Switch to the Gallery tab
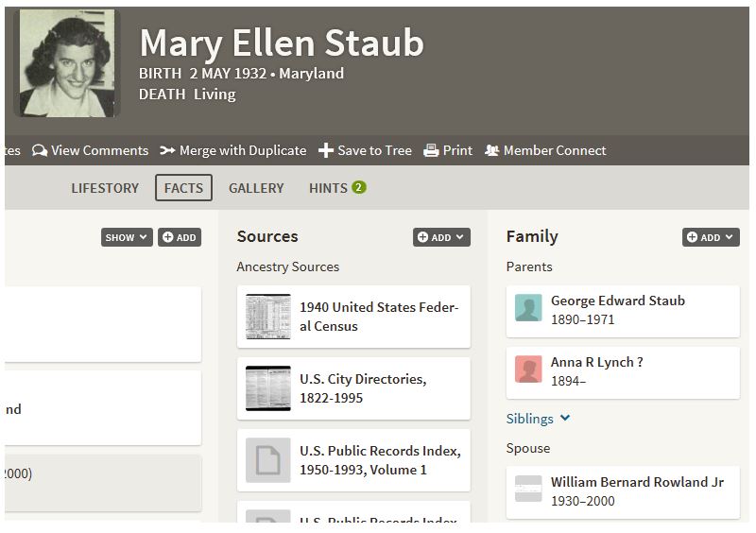The image size is (756, 533). [x=256, y=188]
